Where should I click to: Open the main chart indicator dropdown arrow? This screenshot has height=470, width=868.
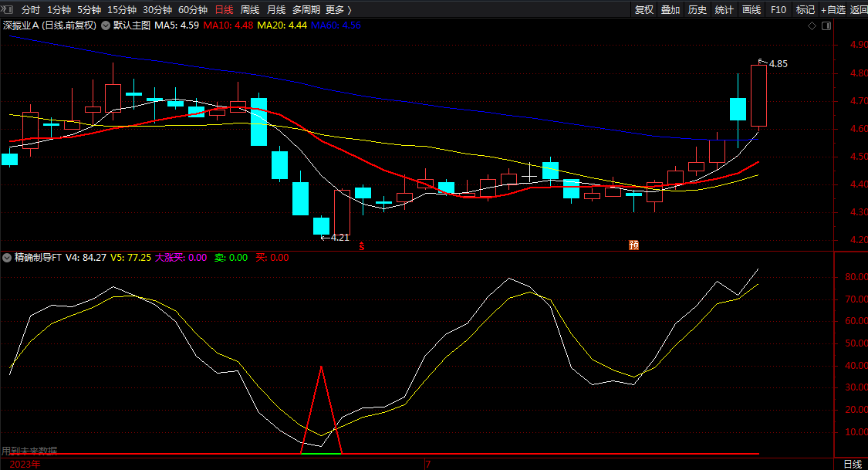coord(106,25)
